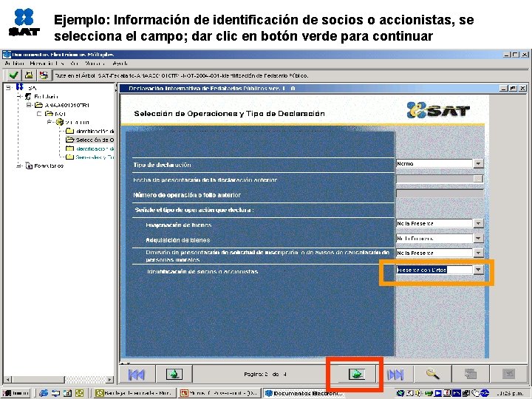The height and width of the screenshot is (399, 532).
Task: Open the Adquisición de bienes dropdown arrow
Action: tap(478, 239)
